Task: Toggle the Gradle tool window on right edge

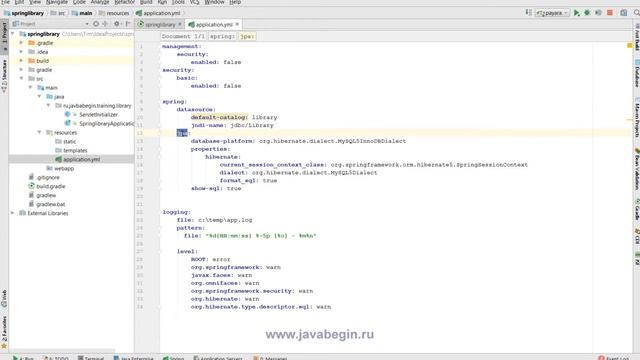Action: coord(636,210)
